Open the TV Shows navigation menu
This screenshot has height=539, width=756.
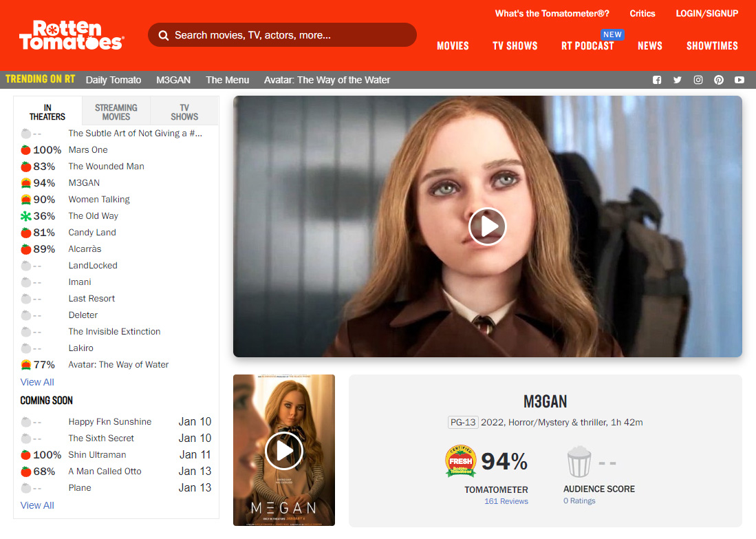pos(515,46)
